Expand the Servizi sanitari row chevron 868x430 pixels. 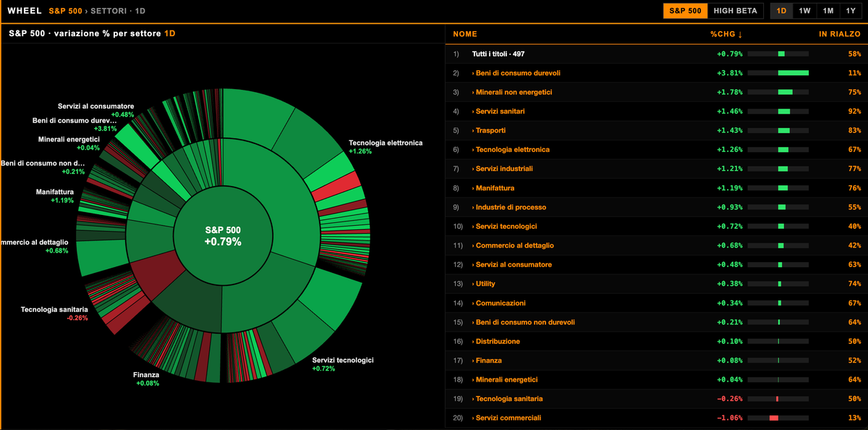tap(473, 111)
